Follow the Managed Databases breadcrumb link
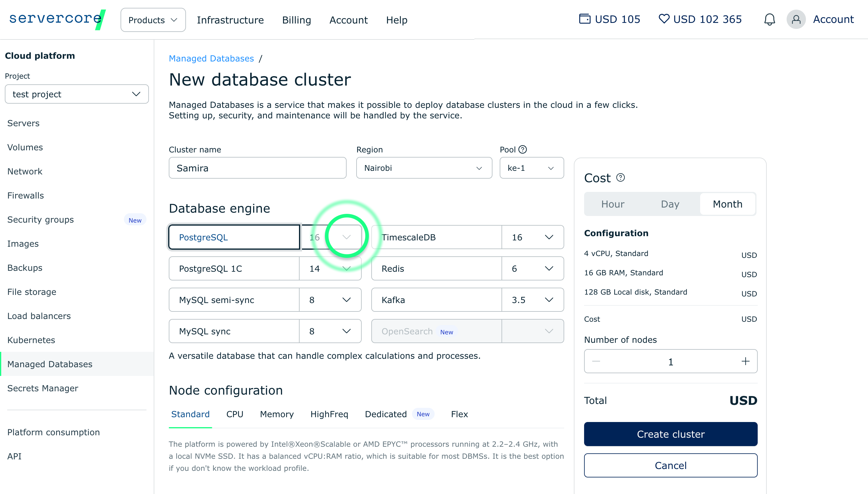 (x=211, y=58)
